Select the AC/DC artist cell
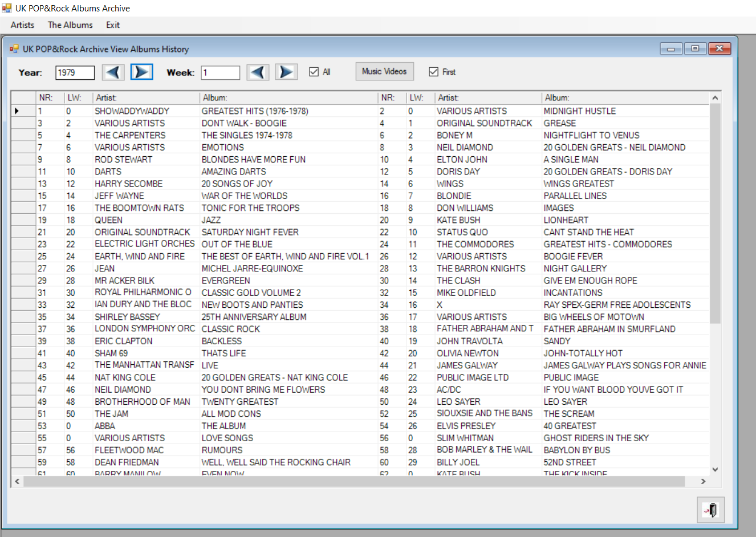This screenshot has height=537, width=756. click(x=488, y=389)
